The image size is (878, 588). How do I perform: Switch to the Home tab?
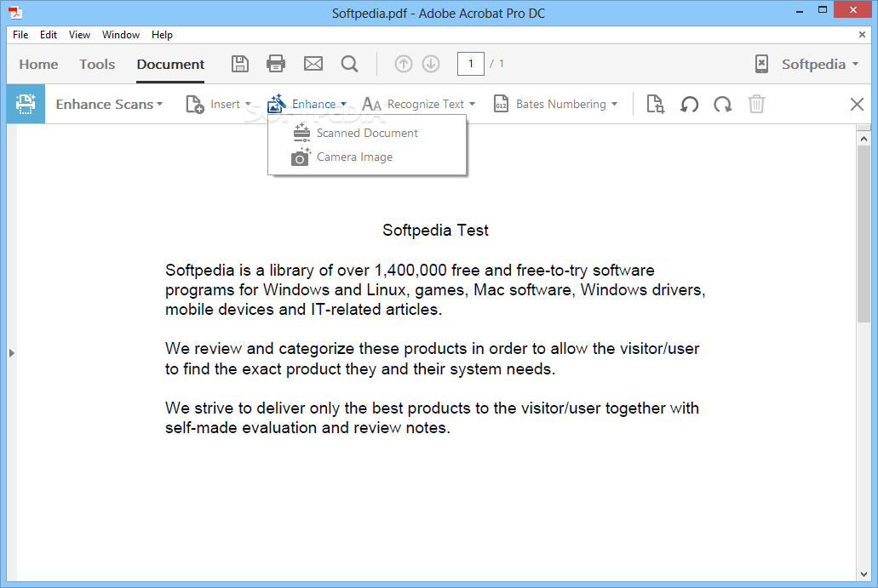pyautogui.click(x=38, y=65)
